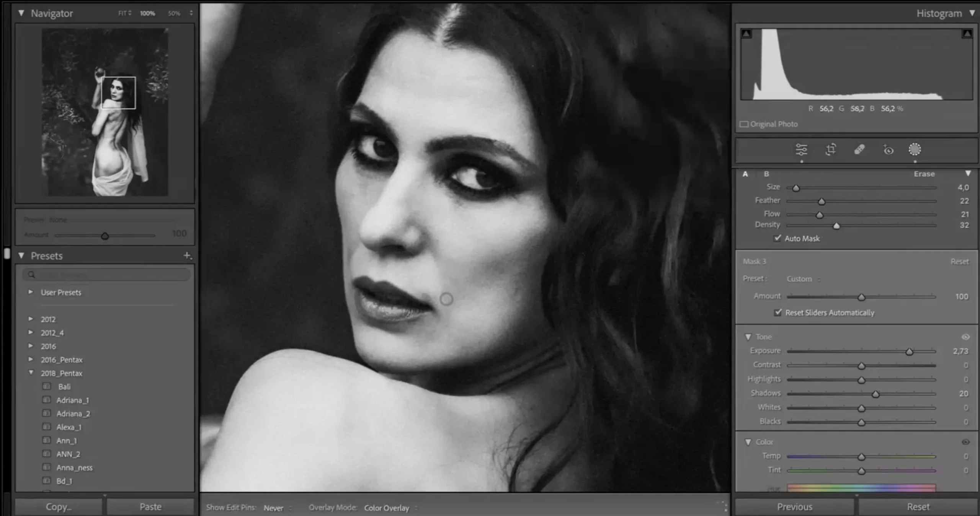Select the Adriana_1 preset

(x=73, y=400)
